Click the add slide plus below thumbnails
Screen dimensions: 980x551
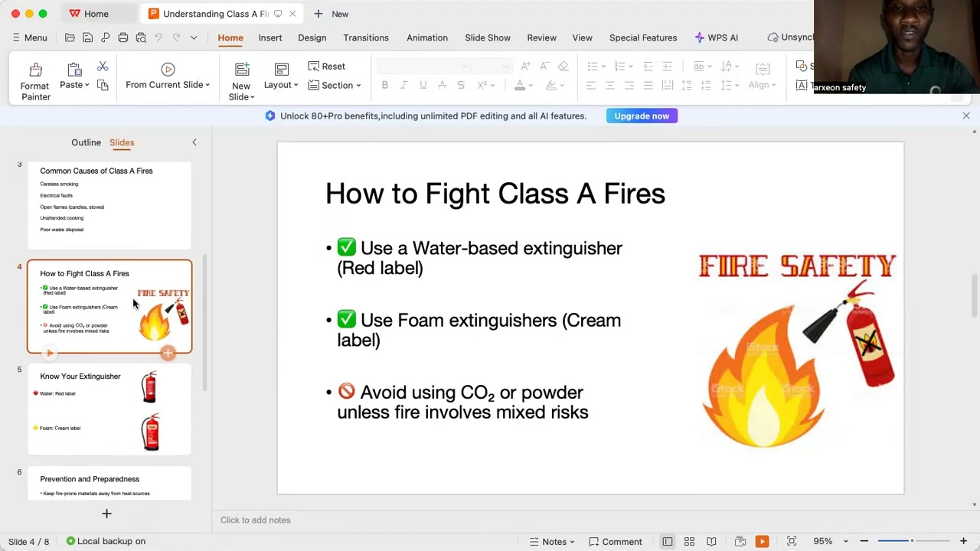[106, 514]
